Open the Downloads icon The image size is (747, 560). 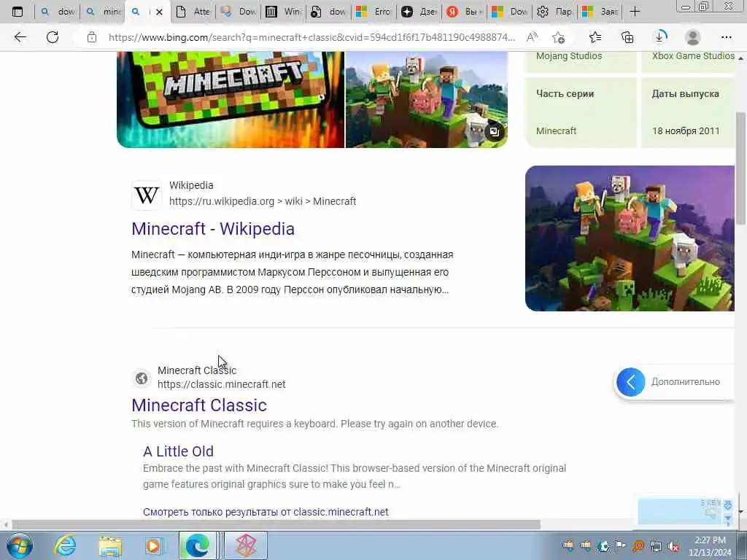click(x=660, y=37)
